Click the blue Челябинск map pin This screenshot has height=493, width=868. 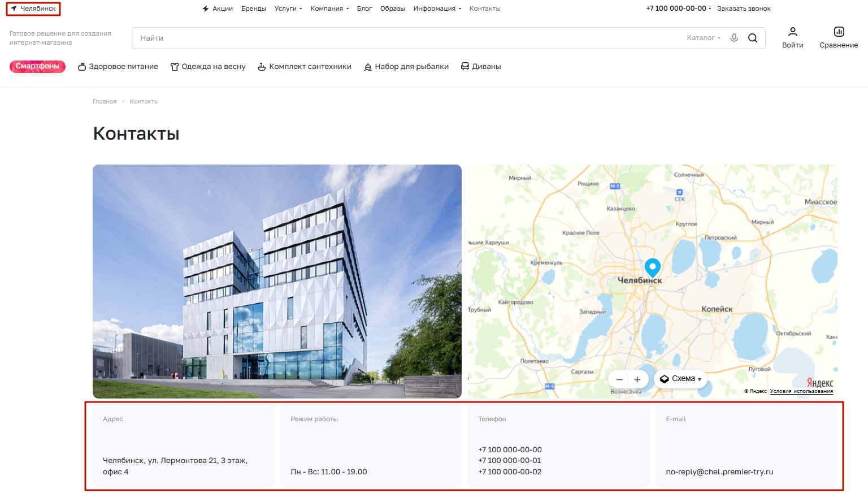[652, 267]
